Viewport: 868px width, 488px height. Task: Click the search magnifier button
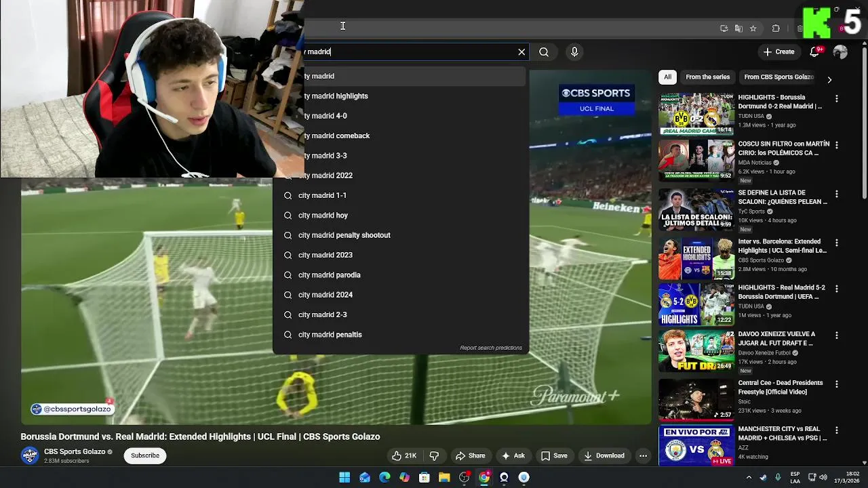point(544,52)
